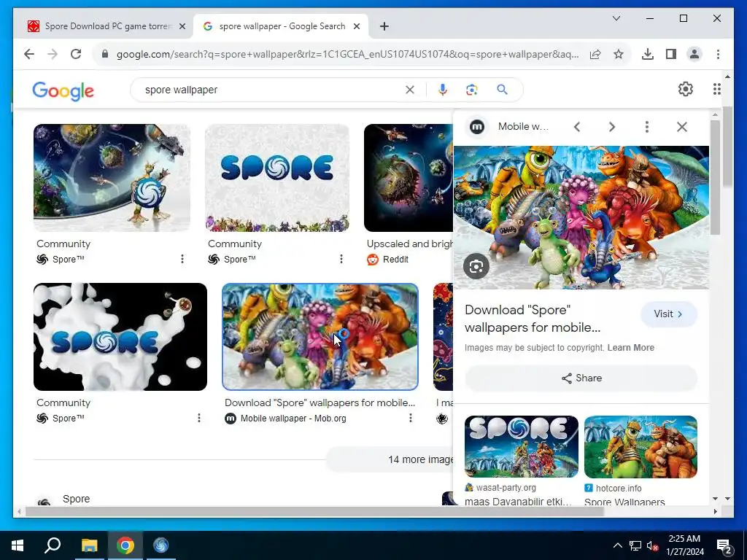
Task: Open the hotcore.info related image
Action: [x=640, y=447]
